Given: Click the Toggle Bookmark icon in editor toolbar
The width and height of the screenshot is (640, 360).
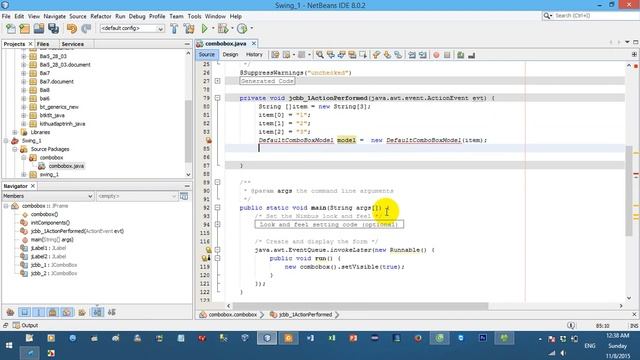Looking at the screenshot, I should tap(398, 55).
